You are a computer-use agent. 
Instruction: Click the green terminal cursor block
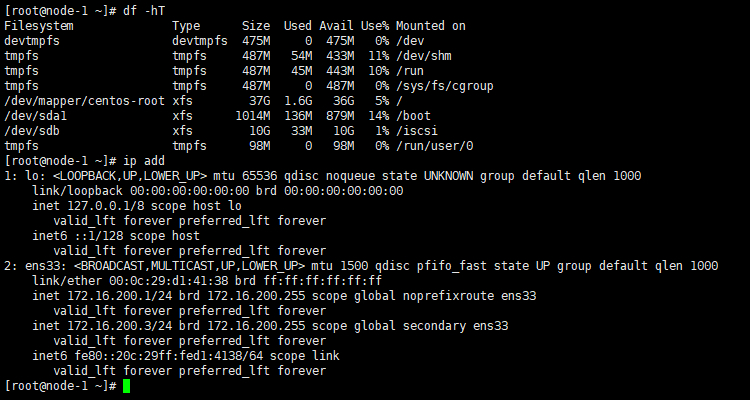coord(127,386)
